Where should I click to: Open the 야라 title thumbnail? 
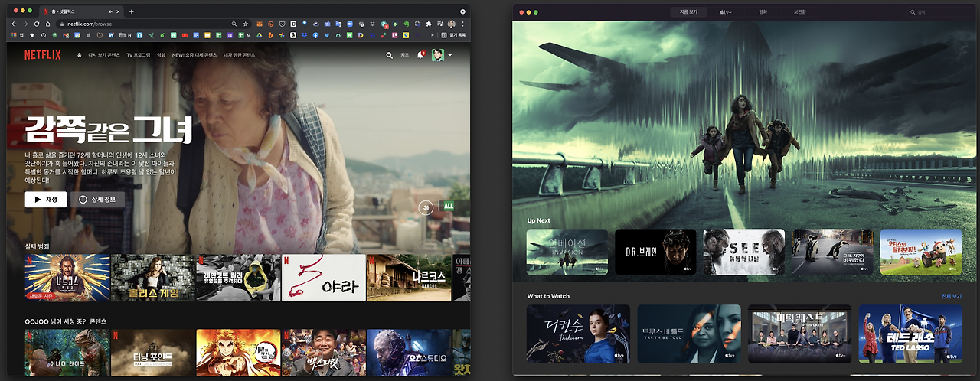(x=324, y=278)
